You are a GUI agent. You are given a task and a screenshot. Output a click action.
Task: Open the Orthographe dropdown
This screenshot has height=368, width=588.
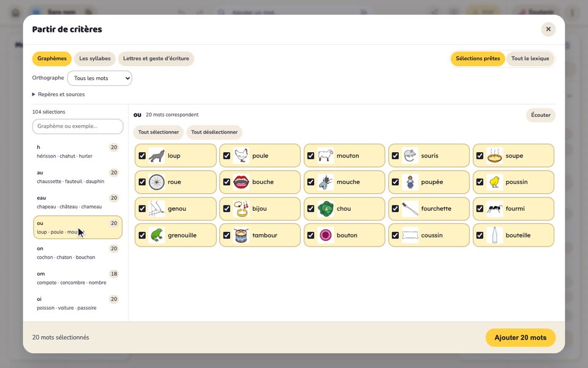point(100,78)
